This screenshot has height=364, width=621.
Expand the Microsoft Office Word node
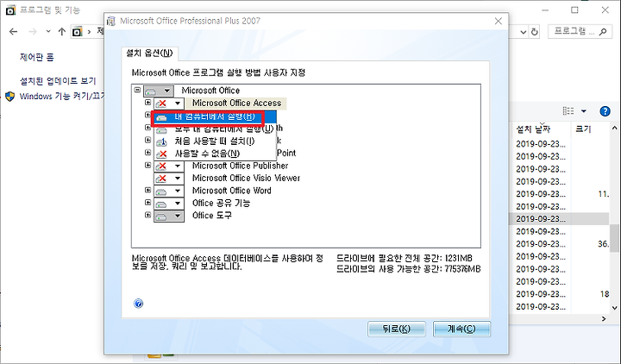click(x=147, y=190)
